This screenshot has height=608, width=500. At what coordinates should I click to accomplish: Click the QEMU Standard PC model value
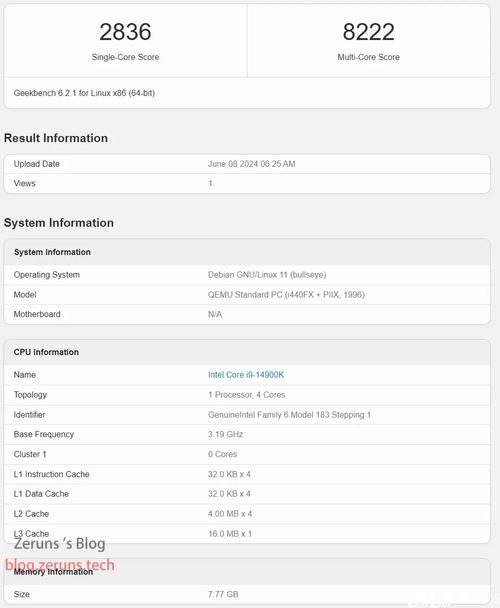click(286, 295)
